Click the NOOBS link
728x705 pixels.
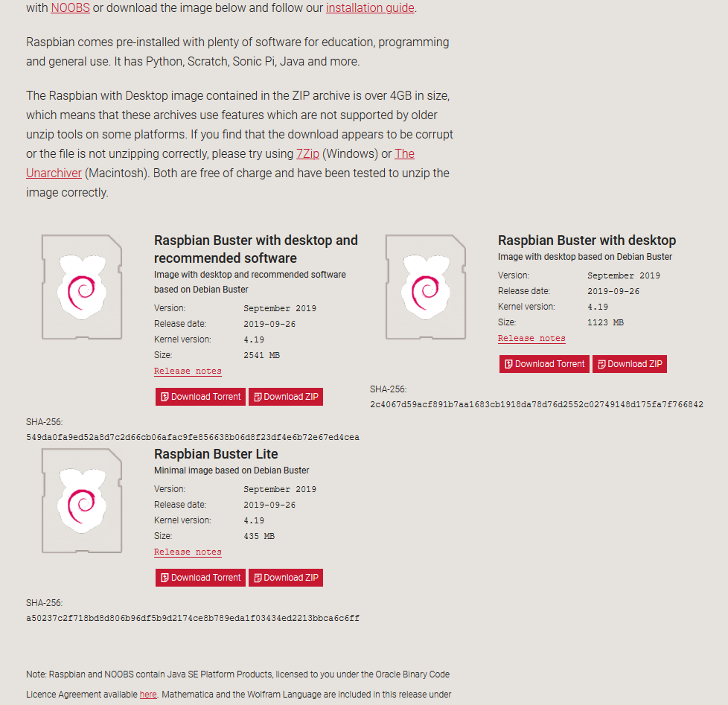click(70, 8)
